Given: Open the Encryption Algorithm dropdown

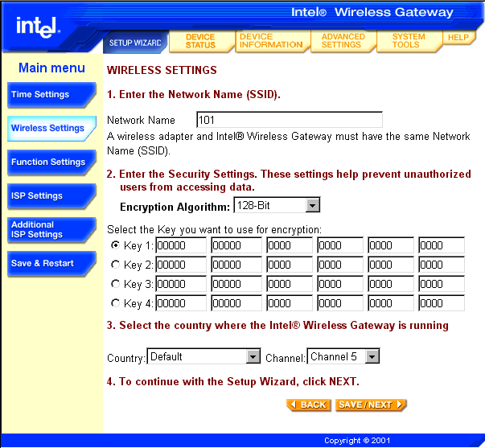Looking at the screenshot, I should [277, 205].
